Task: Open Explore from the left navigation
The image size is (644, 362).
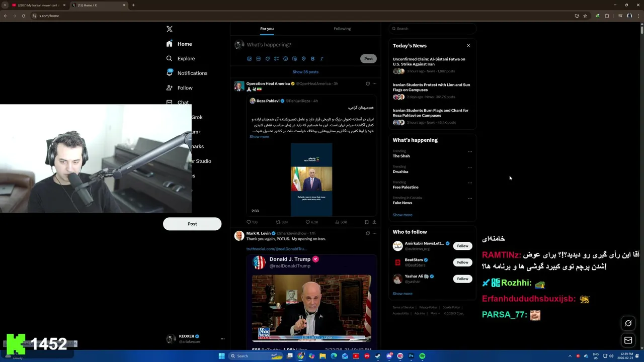Action: (x=181, y=58)
